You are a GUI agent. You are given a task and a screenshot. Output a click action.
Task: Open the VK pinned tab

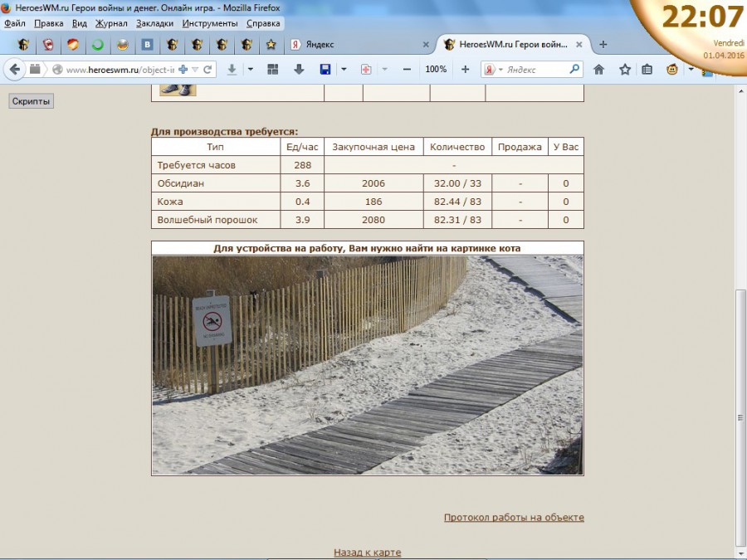(x=148, y=45)
